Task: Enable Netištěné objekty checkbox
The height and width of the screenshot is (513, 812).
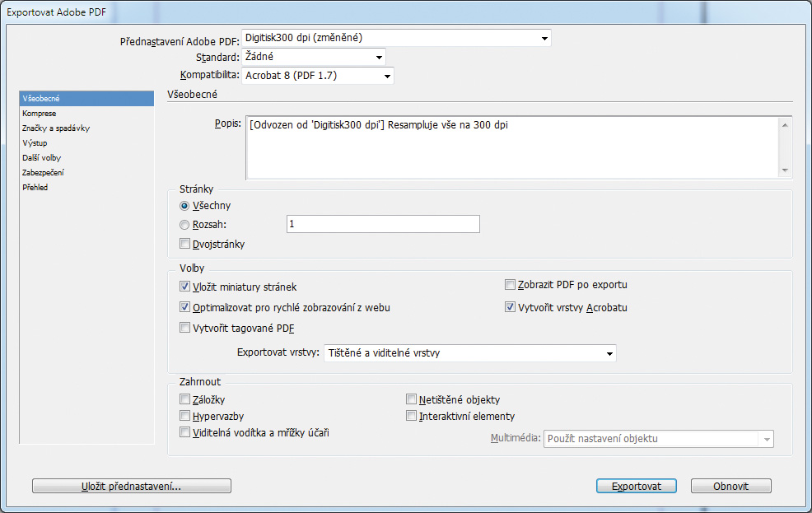Action: click(x=411, y=399)
